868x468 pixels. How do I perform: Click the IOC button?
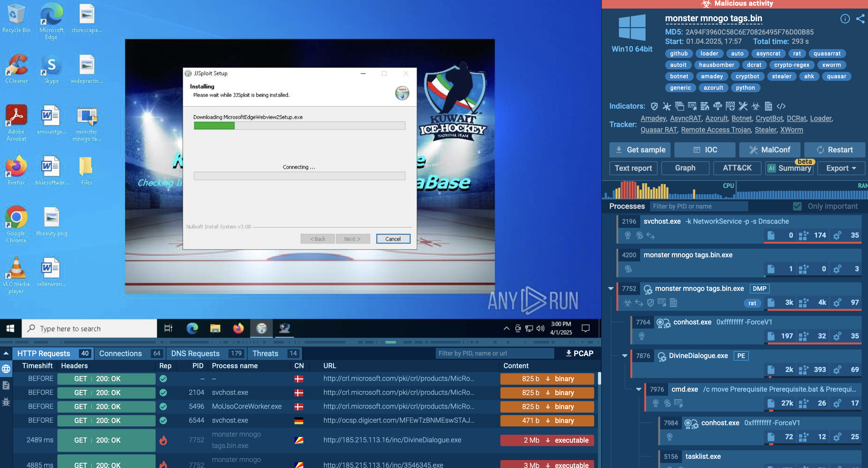tap(704, 150)
